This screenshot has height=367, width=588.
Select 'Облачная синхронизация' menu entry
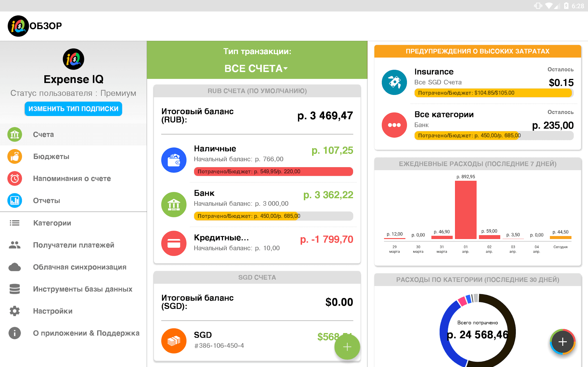[80, 267]
